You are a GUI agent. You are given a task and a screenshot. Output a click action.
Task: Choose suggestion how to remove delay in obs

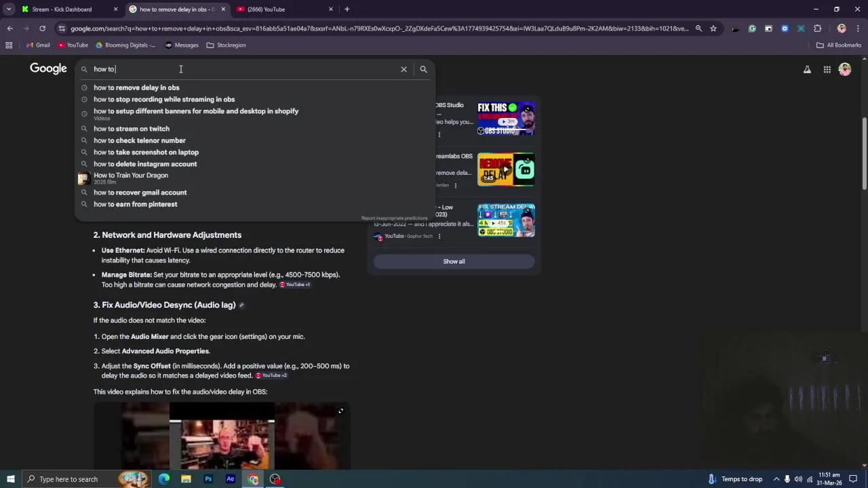(x=136, y=87)
